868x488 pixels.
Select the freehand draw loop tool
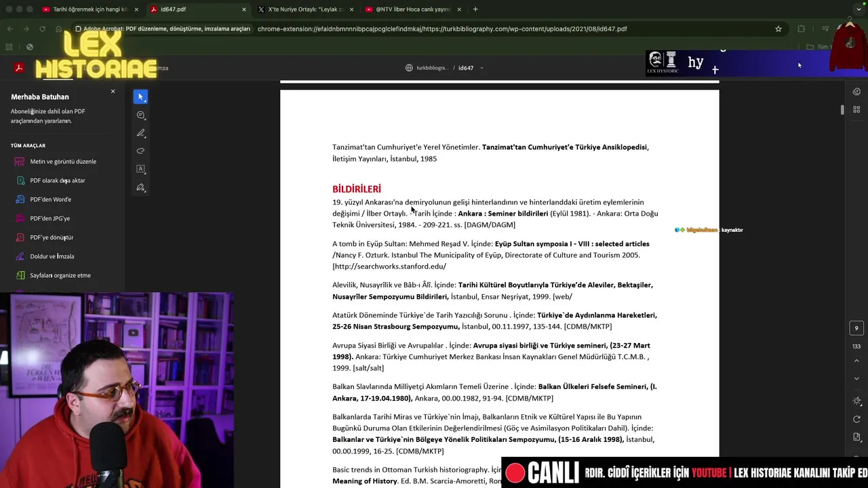(x=140, y=151)
